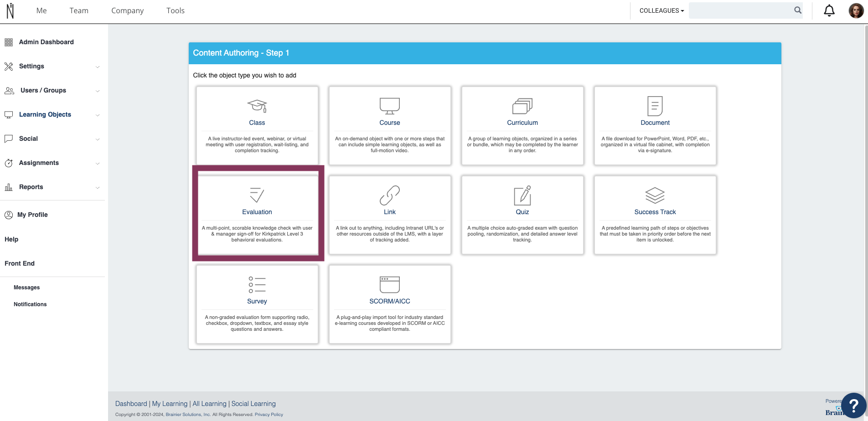Click the Curriculum stacked windows icon
Image resolution: width=868 pixels, height=421 pixels.
click(522, 106)
